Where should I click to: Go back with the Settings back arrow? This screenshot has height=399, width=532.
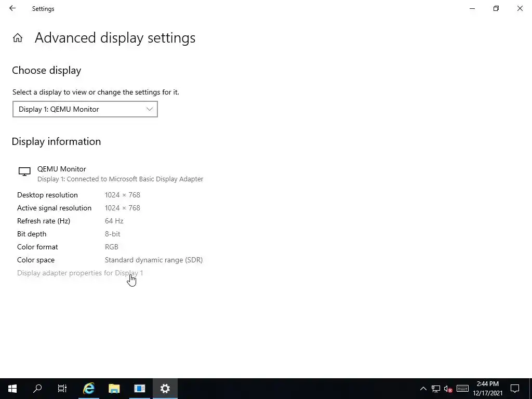pyautogui.click(x=12, y=8)
